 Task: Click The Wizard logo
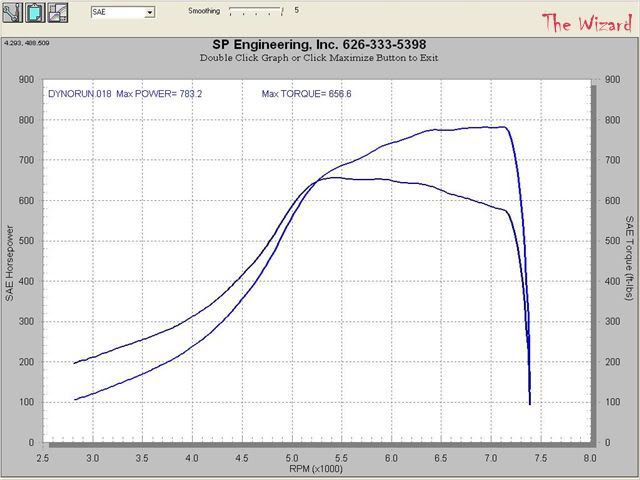click(585, 22)
